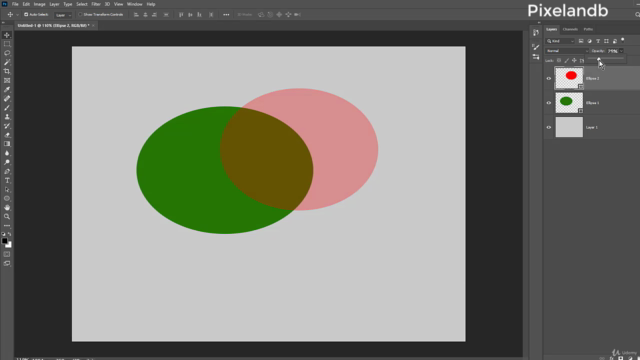The height and width of the screenshot is (360, 640).
Task: Open the Auto-Select Layer dropdown
Action: (63, 15)
